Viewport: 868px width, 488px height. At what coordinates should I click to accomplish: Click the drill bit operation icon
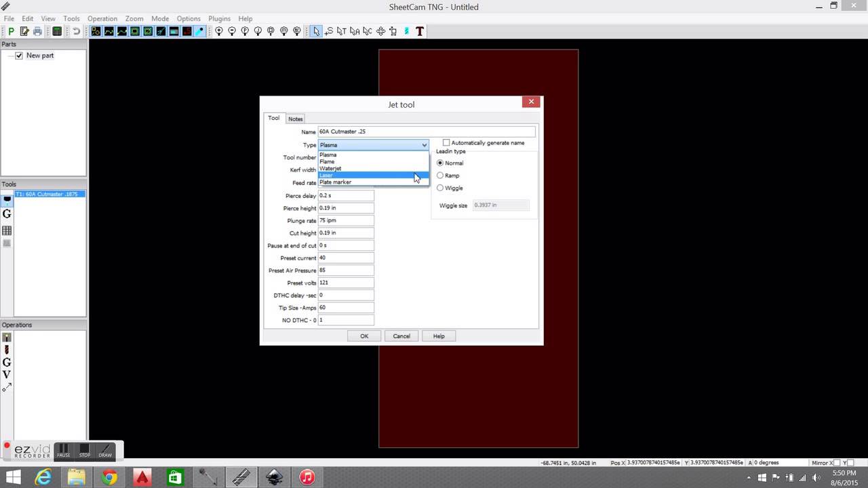coord(7,350)
